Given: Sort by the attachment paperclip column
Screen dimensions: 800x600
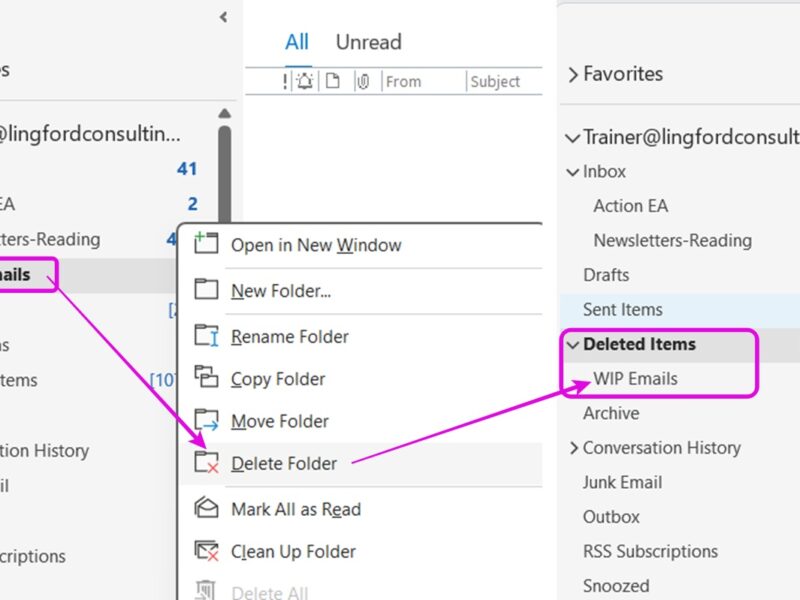Looking at the screenshot, I should [362, 82].
